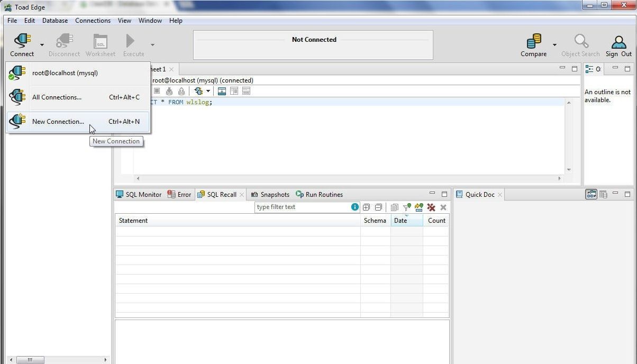
Task: Open the View menu
Action: coord(124,21)
